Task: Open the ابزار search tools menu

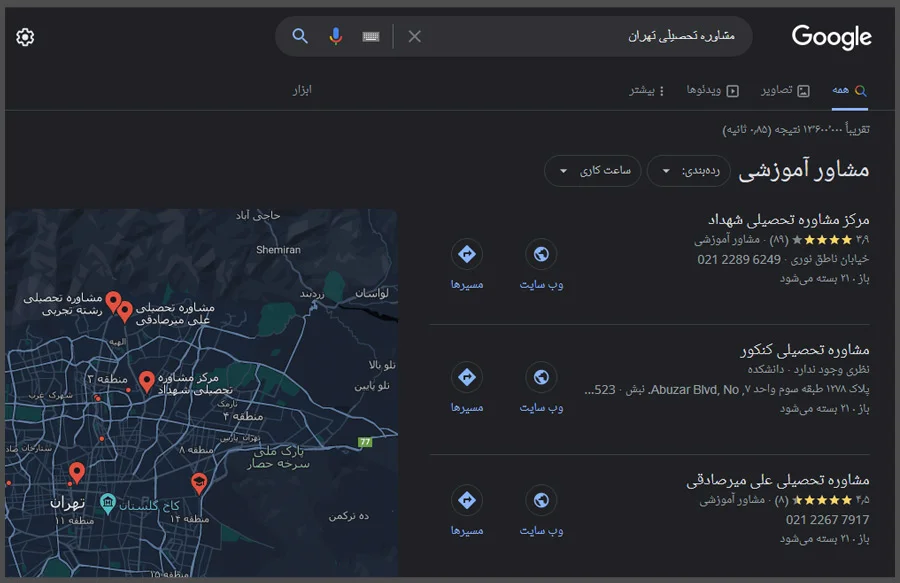Action: point(303,90)
